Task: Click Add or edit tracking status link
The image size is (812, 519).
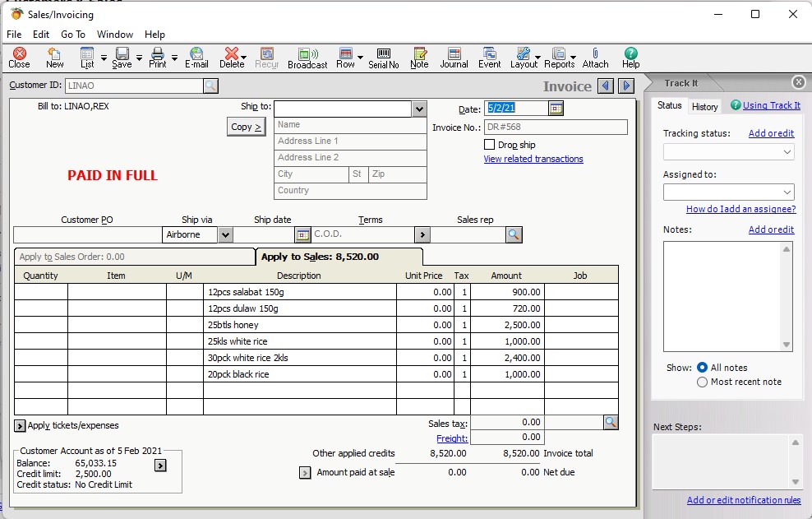Action: (x=771, y=133)
